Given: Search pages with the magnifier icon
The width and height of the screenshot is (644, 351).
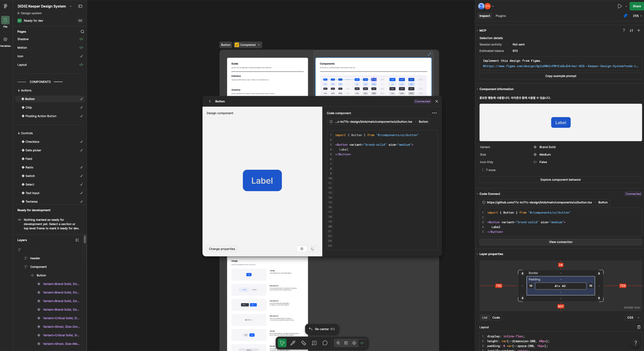Looking at the screenshot, I should [82, 32].
